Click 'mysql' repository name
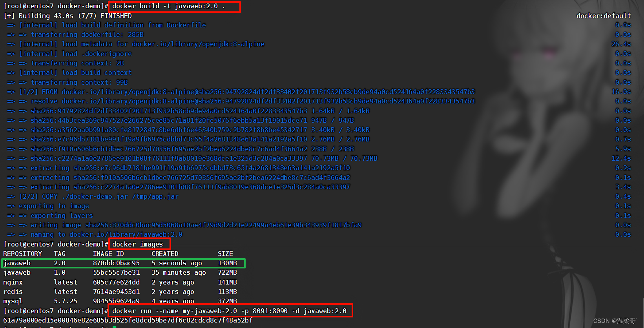The image size is (644, 328). coord(13,301)
